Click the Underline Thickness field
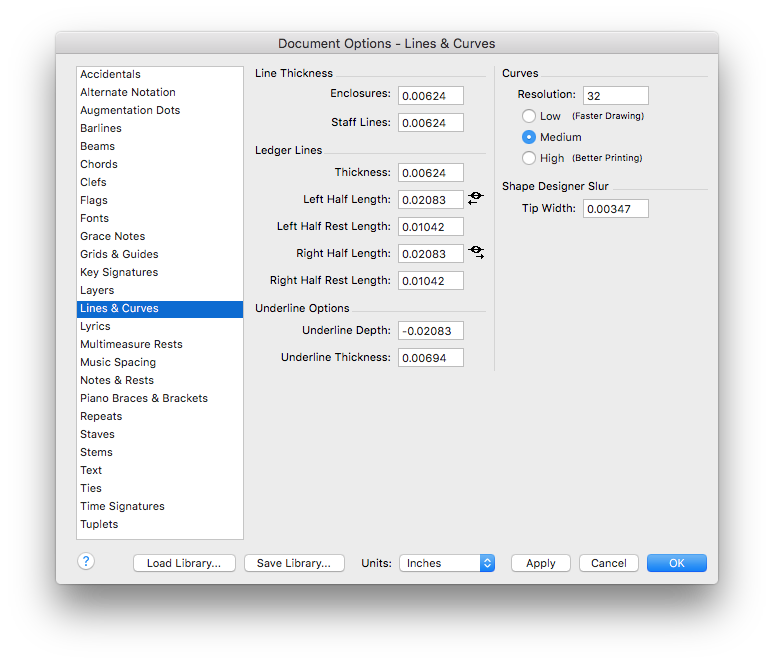Viewport: 774px width, 664px height. pyautogui.click(x=431, y=358)
